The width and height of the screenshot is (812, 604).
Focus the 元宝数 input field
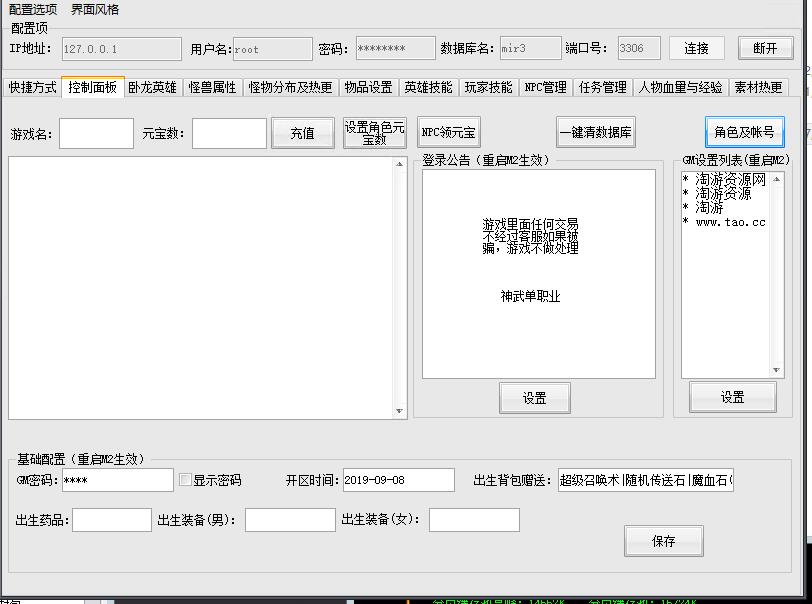[229, 133]
